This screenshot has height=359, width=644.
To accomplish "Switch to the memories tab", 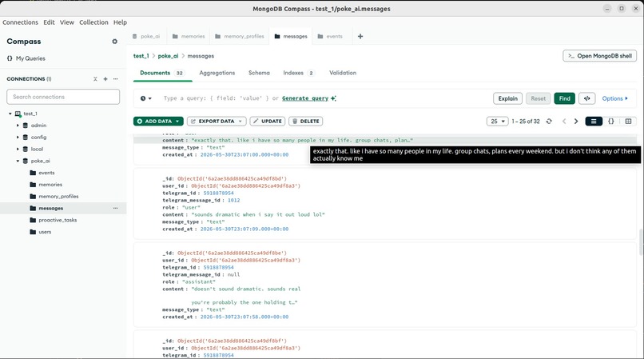I will pos(189,36).
